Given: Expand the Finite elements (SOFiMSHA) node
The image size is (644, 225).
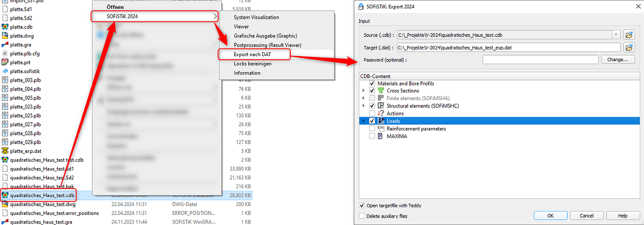Looking at the screenshot, I should pyautogui.click(x=364, y=98).
